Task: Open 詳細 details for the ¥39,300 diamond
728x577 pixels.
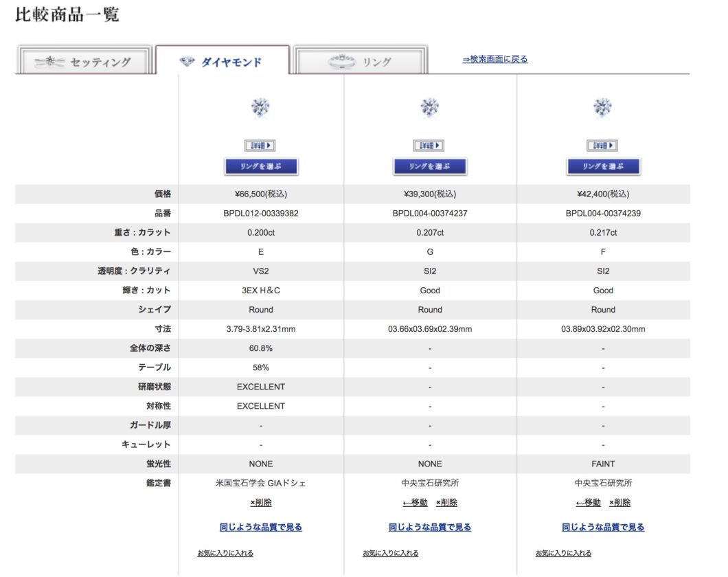Action: [x=429, y=146]
